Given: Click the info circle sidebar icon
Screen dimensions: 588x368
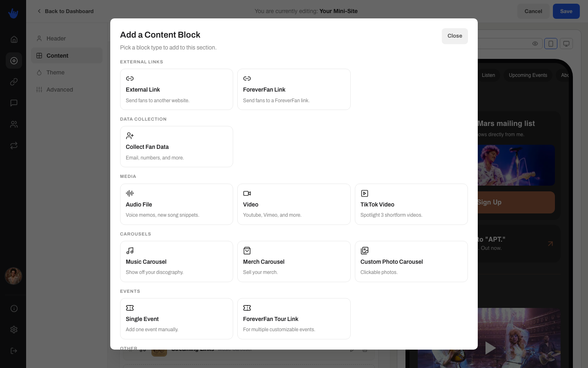Looking at the screenshot, I should coord(14,308).
